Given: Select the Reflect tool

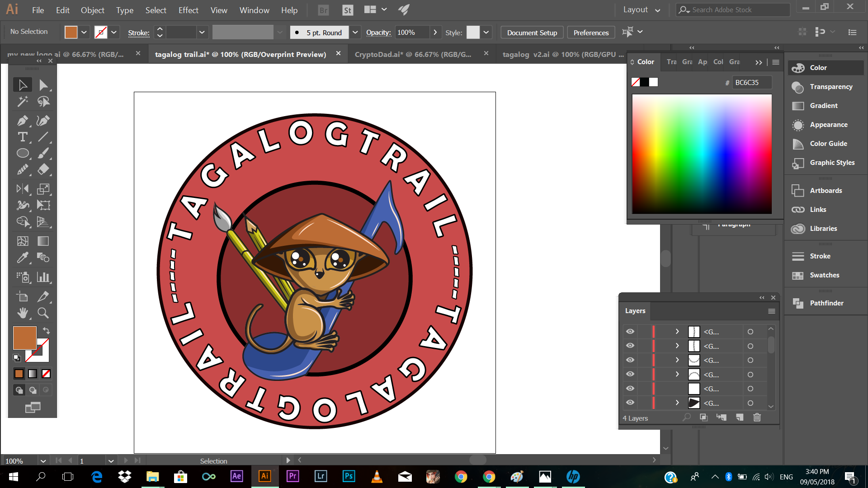Looking at the screenshot, I should pyautogui.click(x=22, y=189).
